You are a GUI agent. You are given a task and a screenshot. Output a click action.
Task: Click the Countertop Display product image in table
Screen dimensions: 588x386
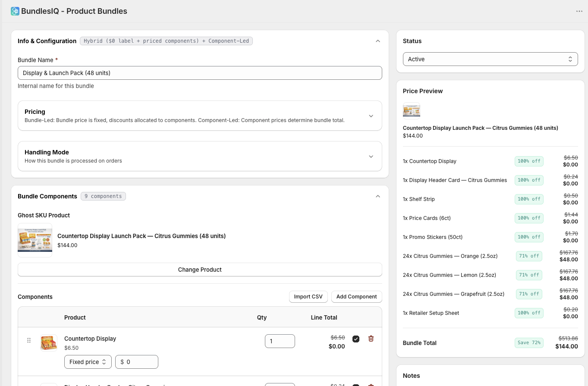(x=49, y=343)
